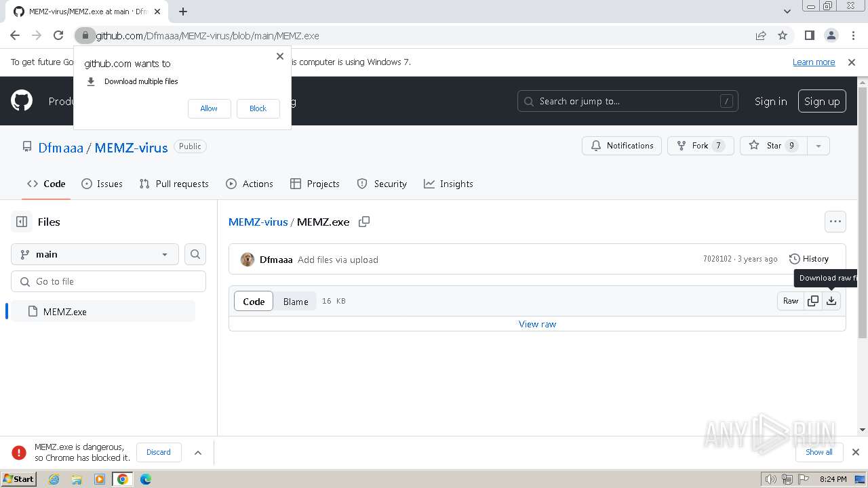Open the Add files via upload commit
This screenshot has height=488, width=868.
[x=338, y=260]
